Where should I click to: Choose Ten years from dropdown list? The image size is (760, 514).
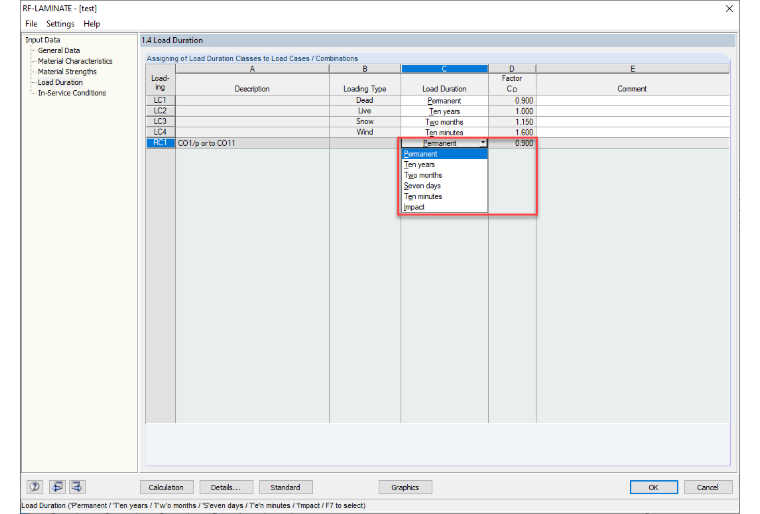point(444,164)
